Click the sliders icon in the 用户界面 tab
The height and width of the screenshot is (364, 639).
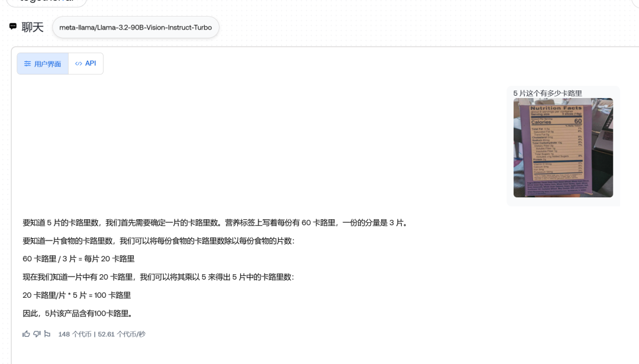coord(27,63)
